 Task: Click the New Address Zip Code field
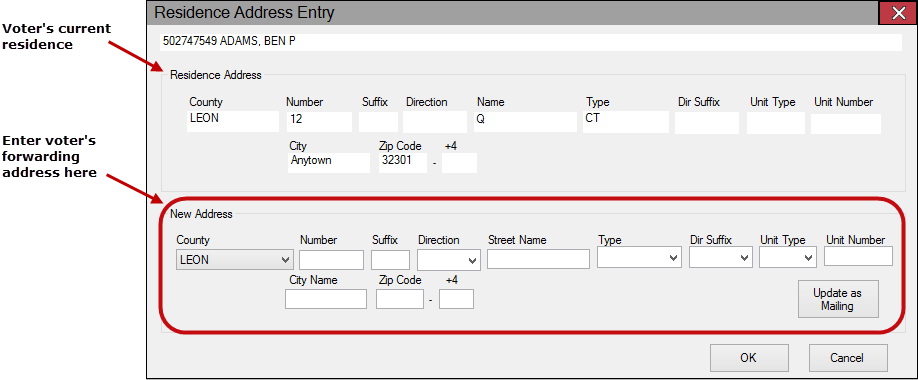click(x=400, y=299)
